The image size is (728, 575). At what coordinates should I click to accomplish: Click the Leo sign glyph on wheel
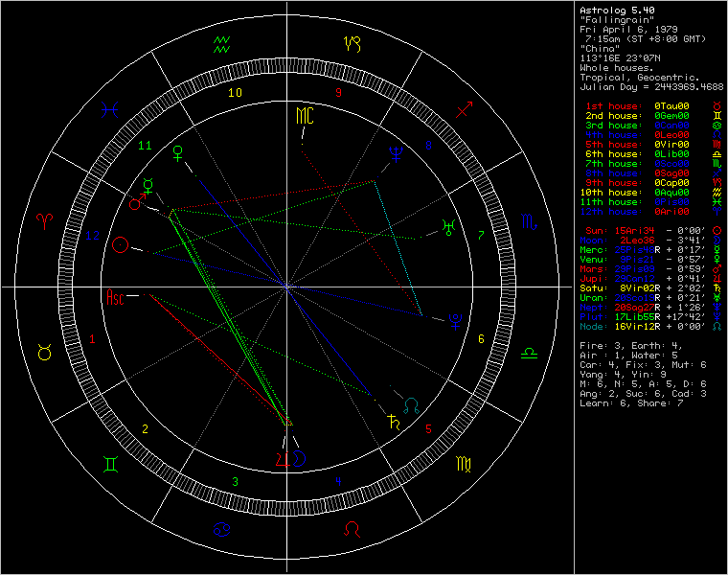[352, 529]
